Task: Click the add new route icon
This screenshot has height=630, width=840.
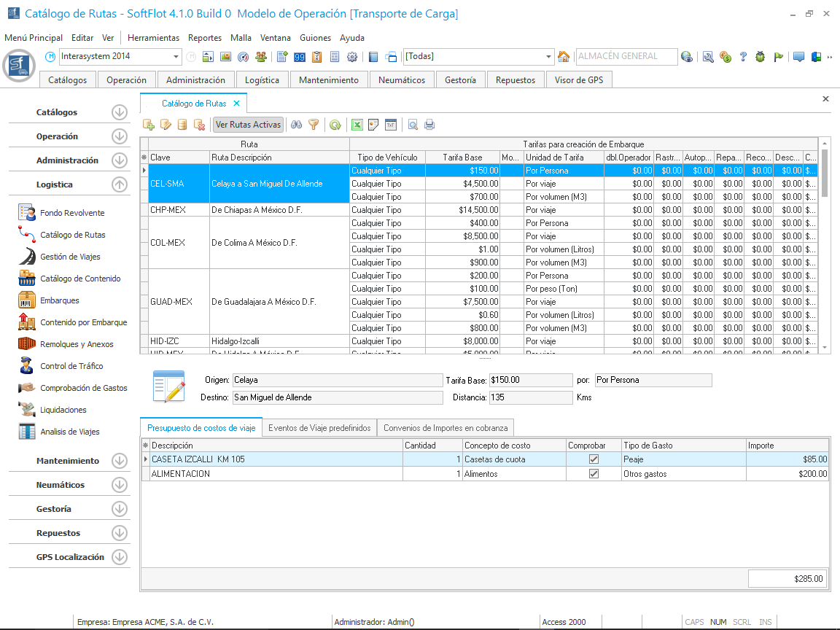Action: pyautogui.click(x=149, y=125)
